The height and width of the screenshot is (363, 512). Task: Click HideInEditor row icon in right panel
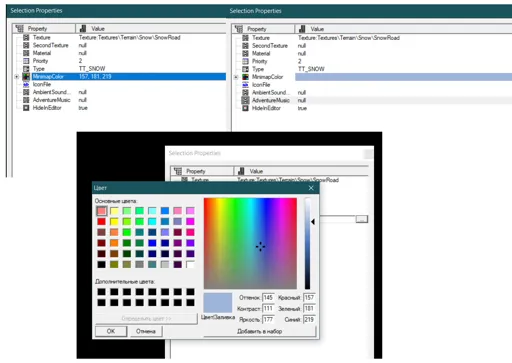coord(245,108)
